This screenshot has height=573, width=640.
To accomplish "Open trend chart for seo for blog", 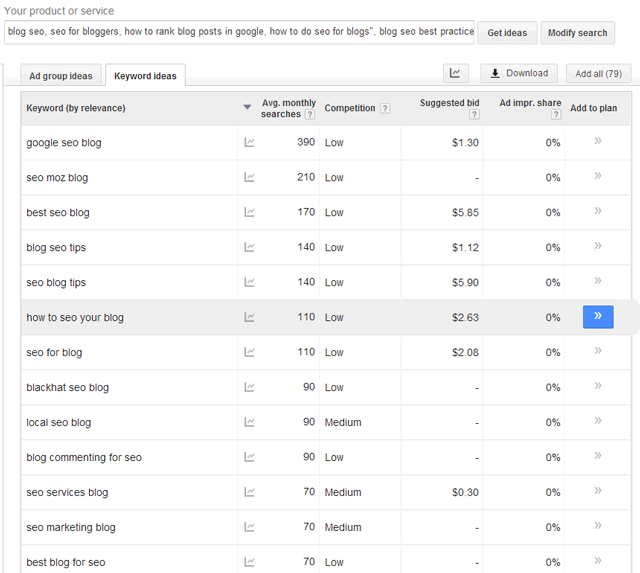I will tap(249, 352).
